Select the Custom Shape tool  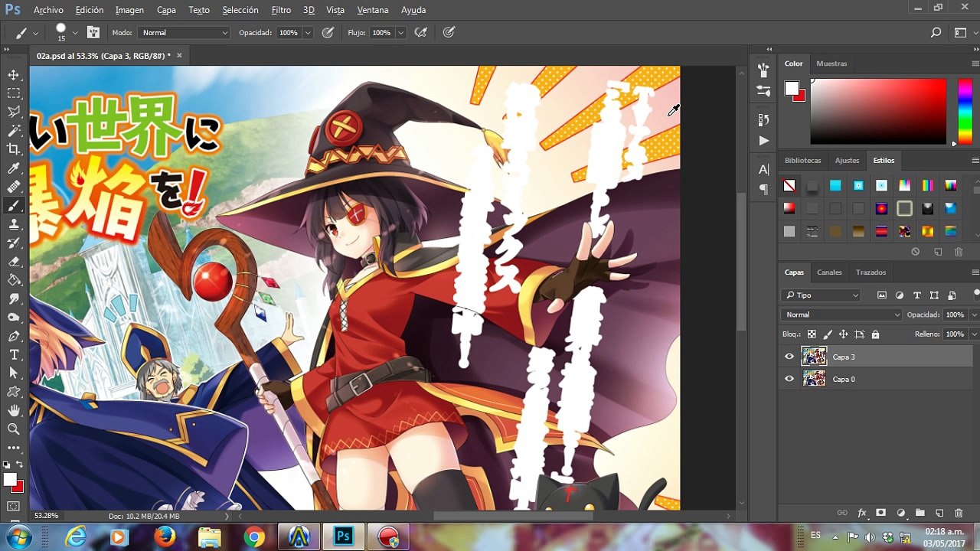coord(14,392)
